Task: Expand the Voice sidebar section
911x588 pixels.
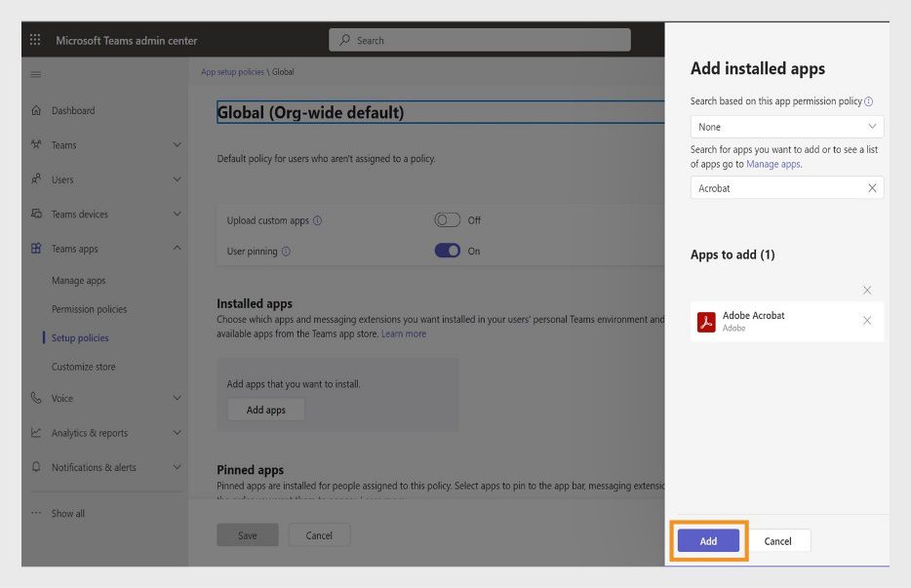Action: coord(178,398)
